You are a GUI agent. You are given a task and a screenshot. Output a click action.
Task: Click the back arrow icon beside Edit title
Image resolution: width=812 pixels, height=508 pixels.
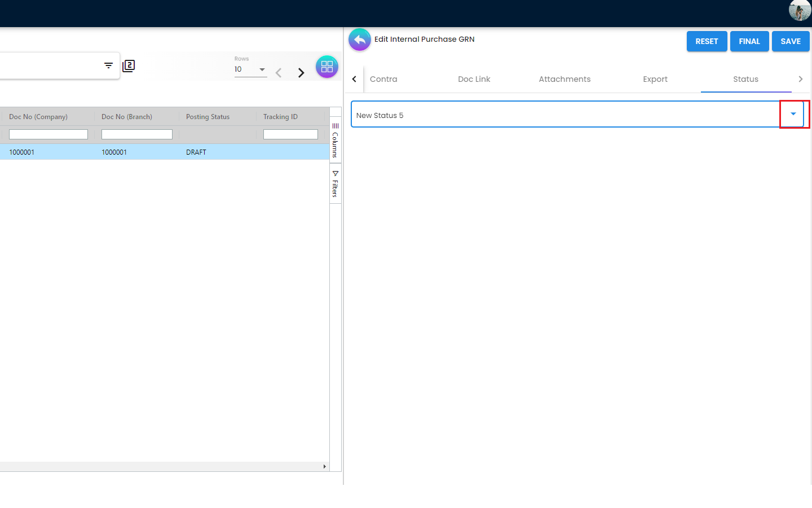(x=359, y=40)
